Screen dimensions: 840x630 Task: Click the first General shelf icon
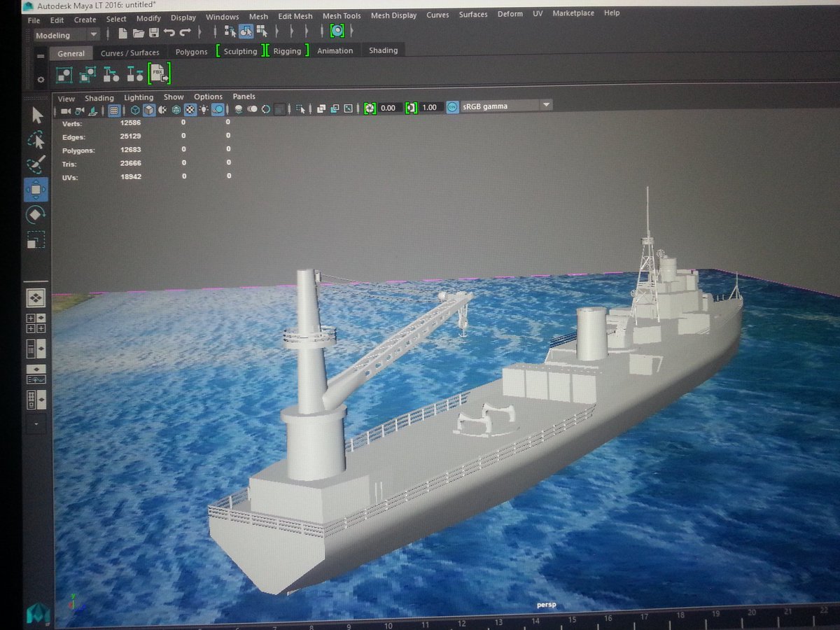[x=64, y=74]
